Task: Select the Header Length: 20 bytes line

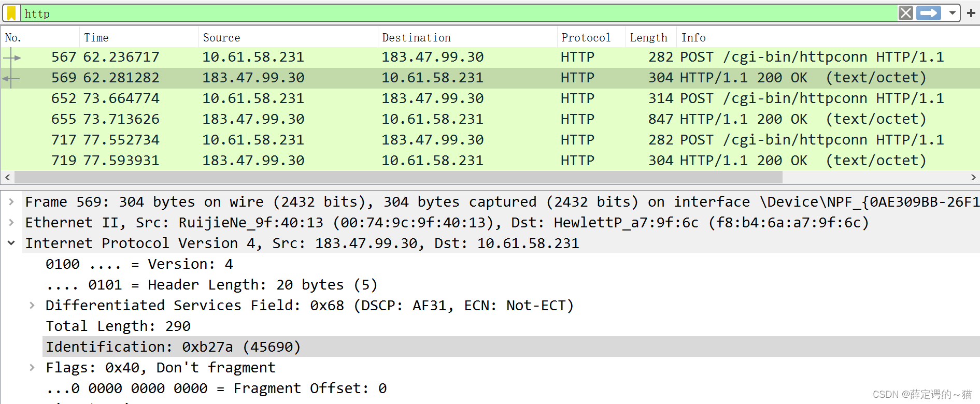Action: pyautogui.click(x=211, y=285)
